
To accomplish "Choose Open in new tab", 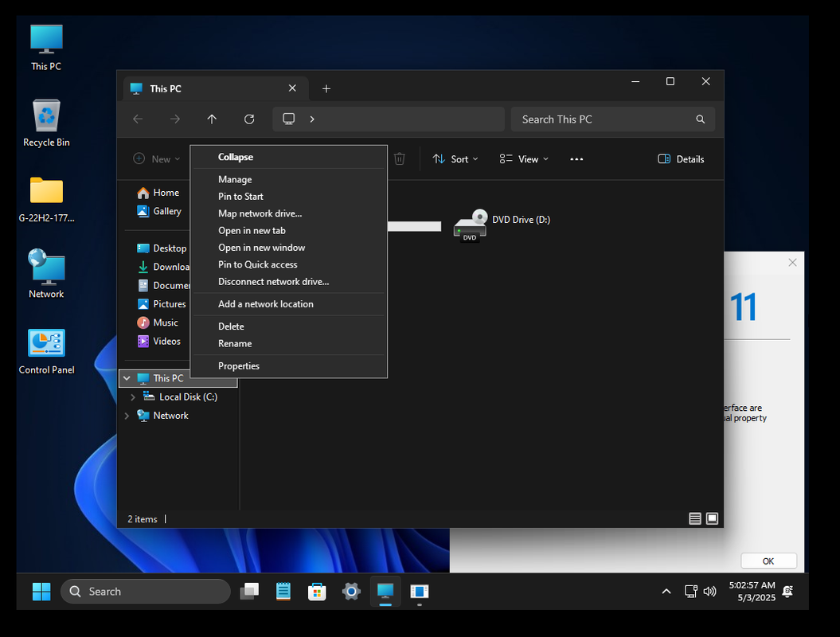I will (289, 231).
